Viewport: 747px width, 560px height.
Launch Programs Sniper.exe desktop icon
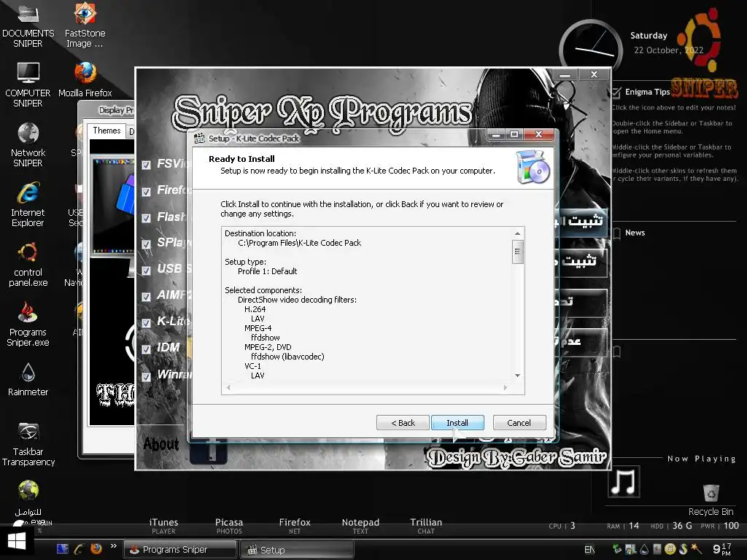28,324
